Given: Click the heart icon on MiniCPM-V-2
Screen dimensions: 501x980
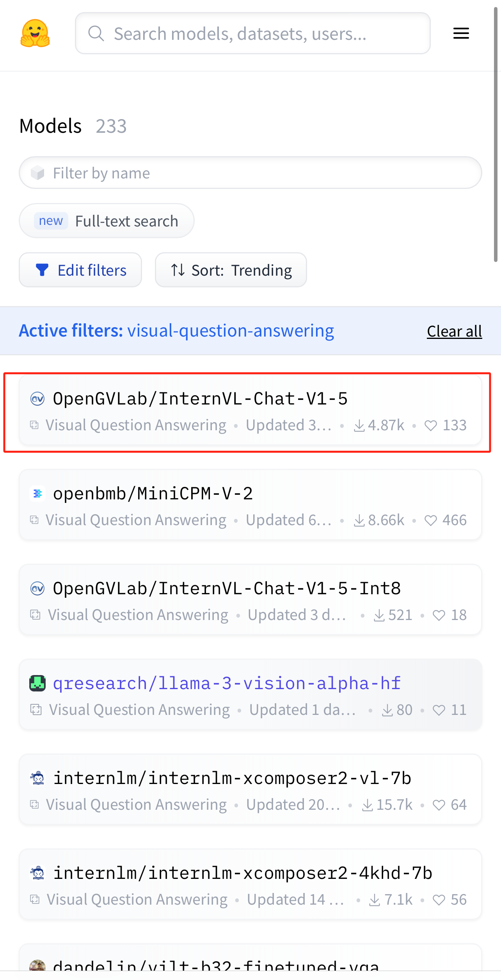Looking at the screenshot, I should click(x=430, y=520).
